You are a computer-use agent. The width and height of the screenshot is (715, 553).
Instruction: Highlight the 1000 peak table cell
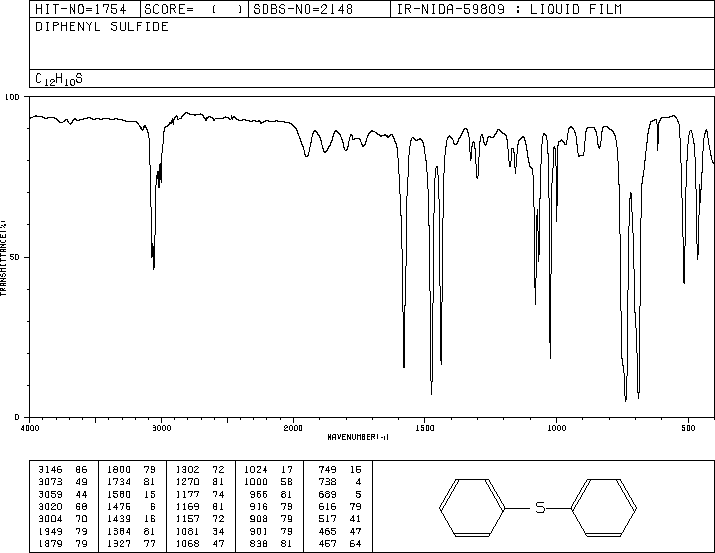click(x=256, y=482)
